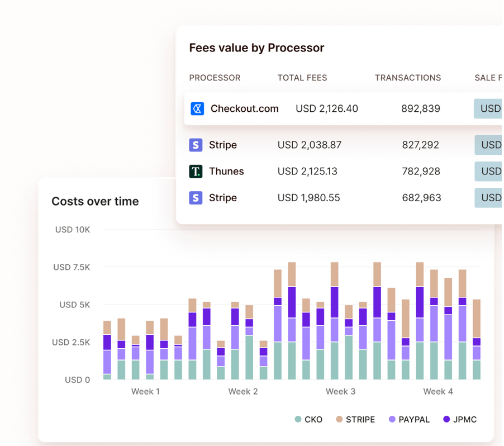Click the USD 0 axis label
504x446 pixels.
(x=78, y=380)
